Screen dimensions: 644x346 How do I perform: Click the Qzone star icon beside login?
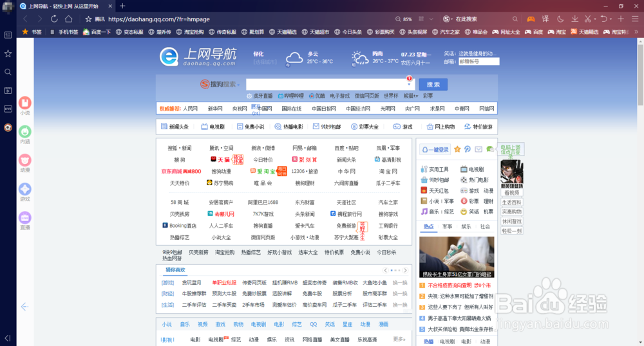click(x=457, y=149)
